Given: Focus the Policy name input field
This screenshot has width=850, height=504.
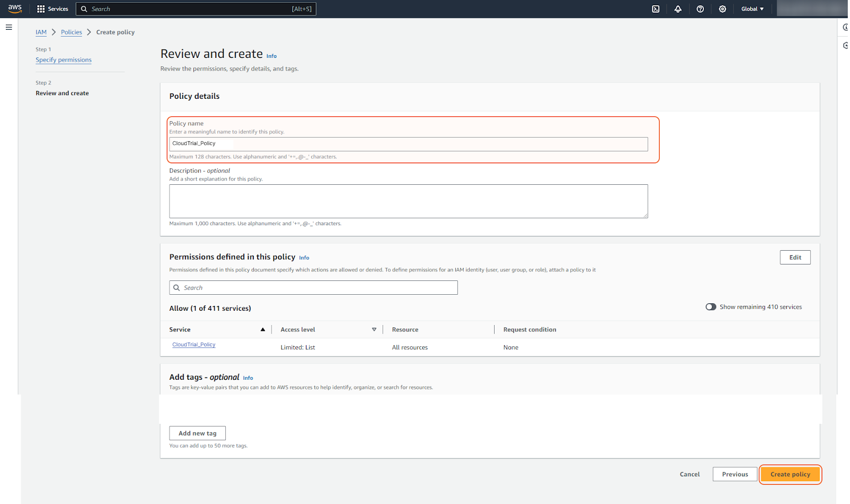Looking at the screenshot, I should coord(408,144).
